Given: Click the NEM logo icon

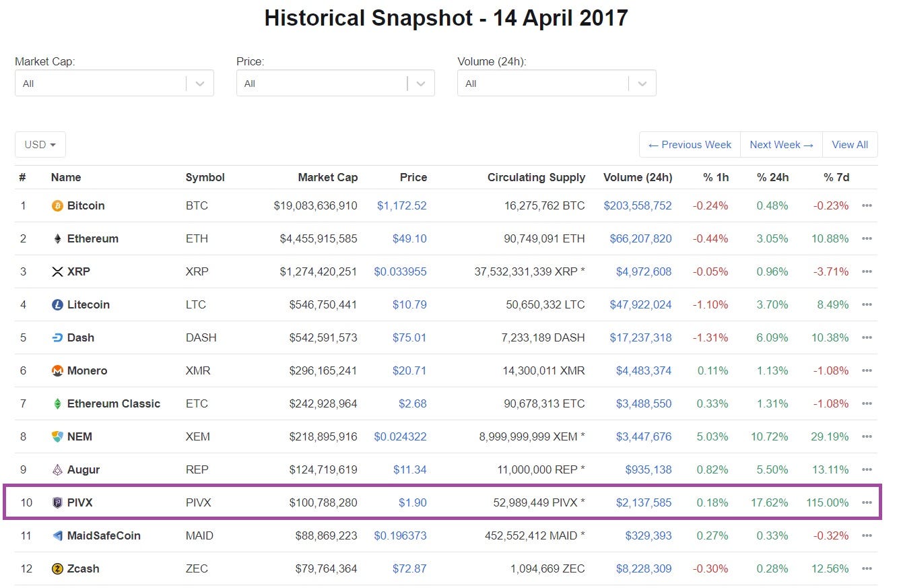Looking at the screenshot, I should pyautogui.click(x=57, y=436).
